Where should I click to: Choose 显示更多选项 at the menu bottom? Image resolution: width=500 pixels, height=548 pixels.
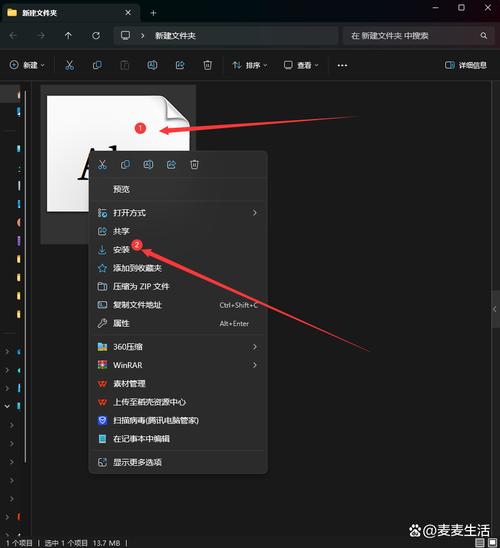point(178,462)
